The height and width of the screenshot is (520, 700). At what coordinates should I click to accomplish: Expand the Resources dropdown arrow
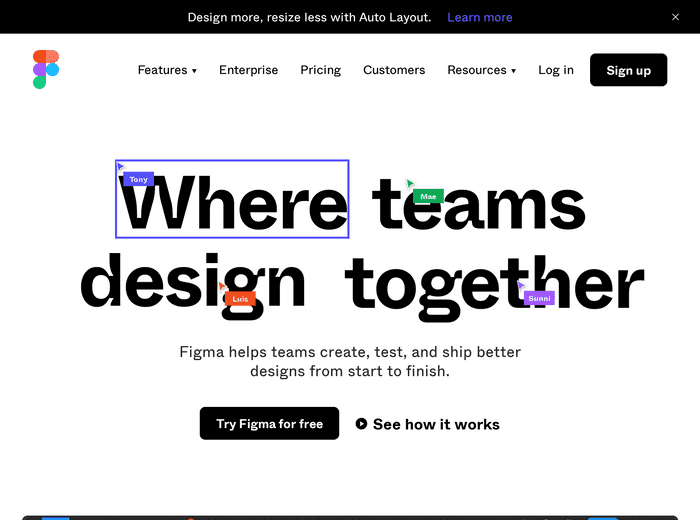(x=513, y=71)
